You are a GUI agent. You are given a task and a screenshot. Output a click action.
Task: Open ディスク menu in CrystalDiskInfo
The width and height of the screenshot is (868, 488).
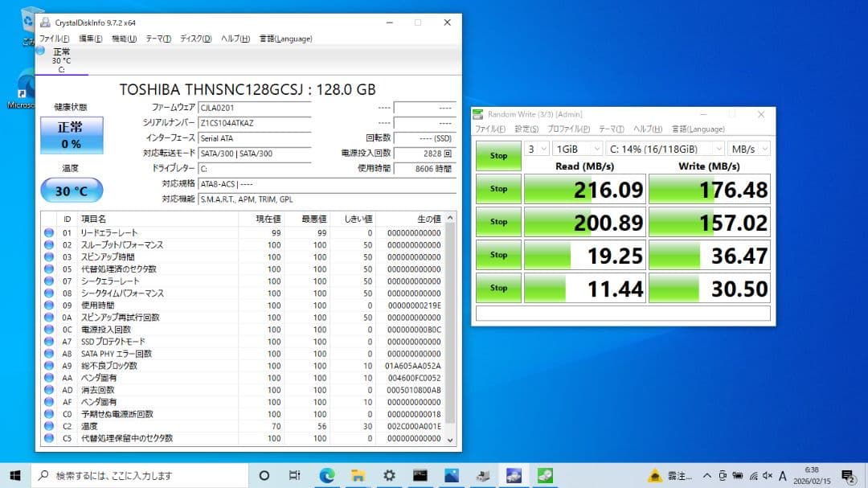(x=195, y=39)
